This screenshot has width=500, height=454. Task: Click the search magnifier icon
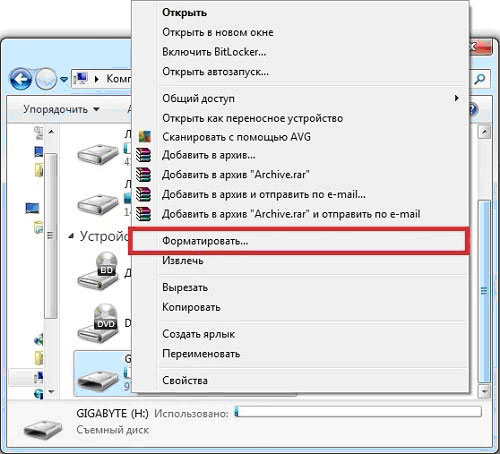pos(480,79)
